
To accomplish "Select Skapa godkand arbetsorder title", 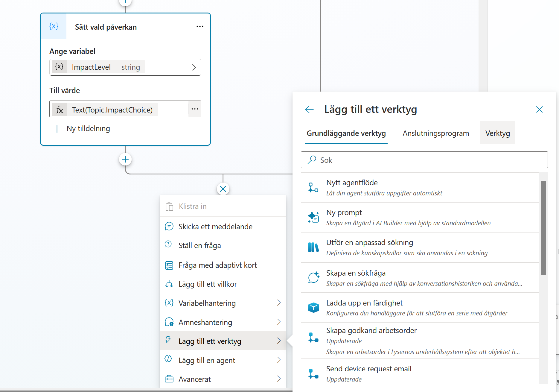I will (x=371, y=331).
